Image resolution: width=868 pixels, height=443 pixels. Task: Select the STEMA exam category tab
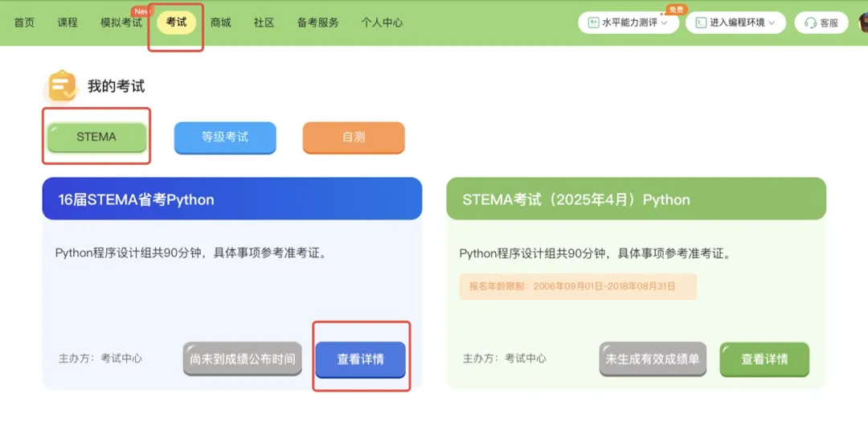96,137
